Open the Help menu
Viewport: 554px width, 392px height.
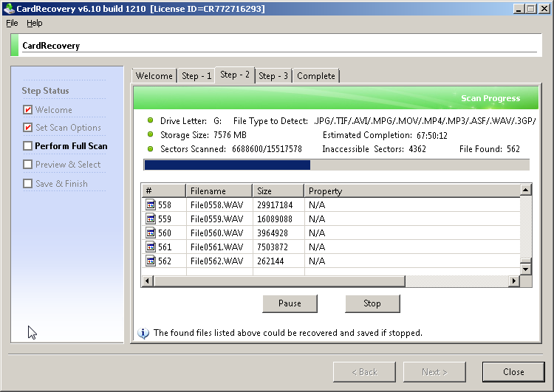click(34, 23)
